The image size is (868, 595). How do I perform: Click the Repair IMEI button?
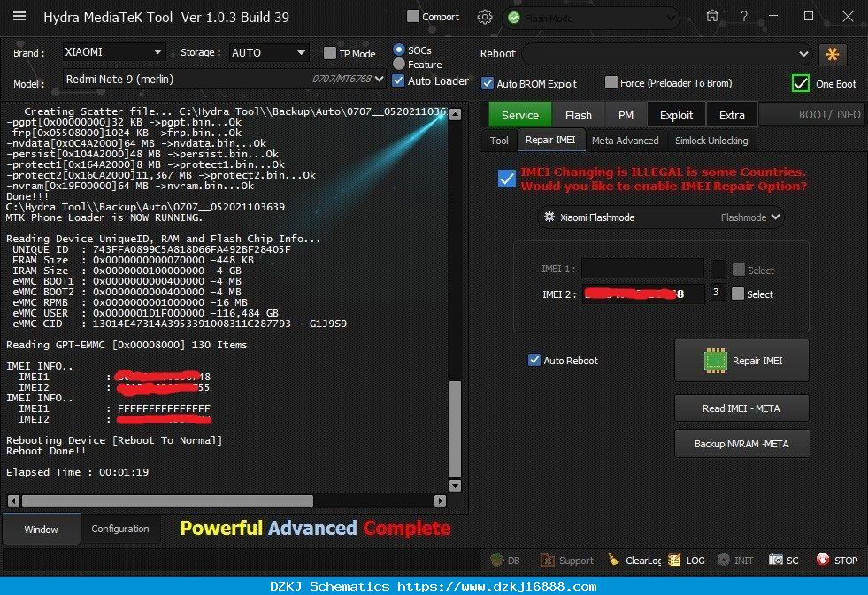pos(741,361)
